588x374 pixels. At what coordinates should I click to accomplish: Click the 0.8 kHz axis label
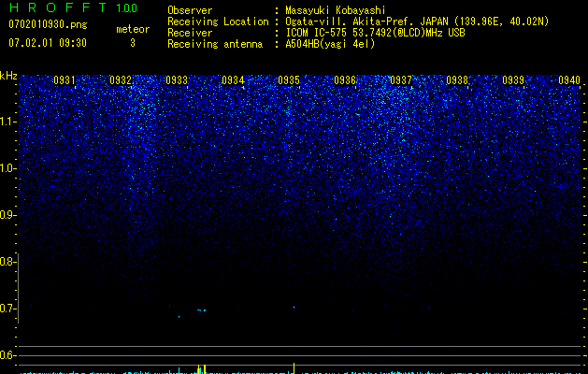pyautogui.click(x=7, y=262)
